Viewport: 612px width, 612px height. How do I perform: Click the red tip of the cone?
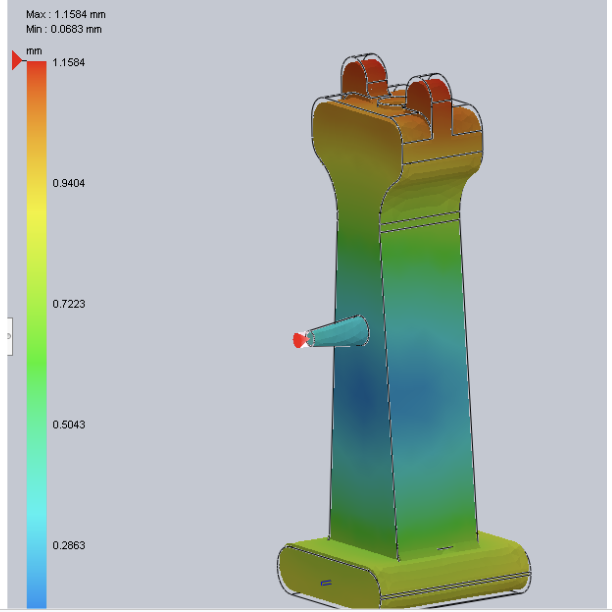[298, 340]
